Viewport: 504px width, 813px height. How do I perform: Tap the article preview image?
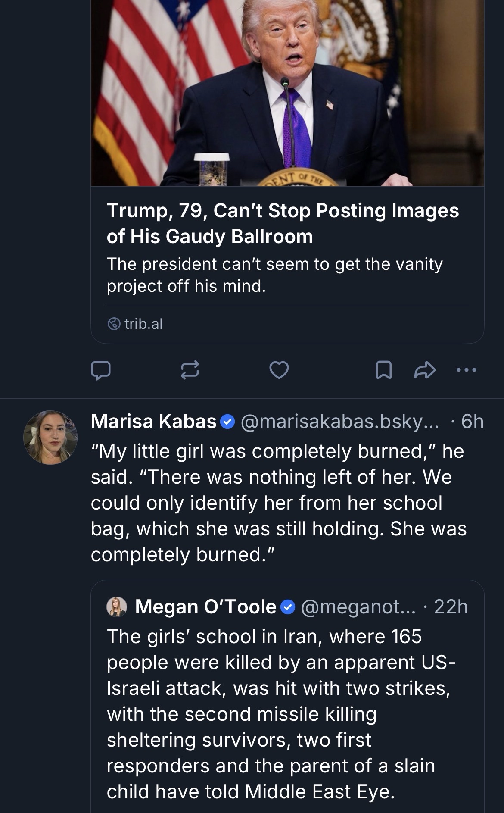point(287,93)
